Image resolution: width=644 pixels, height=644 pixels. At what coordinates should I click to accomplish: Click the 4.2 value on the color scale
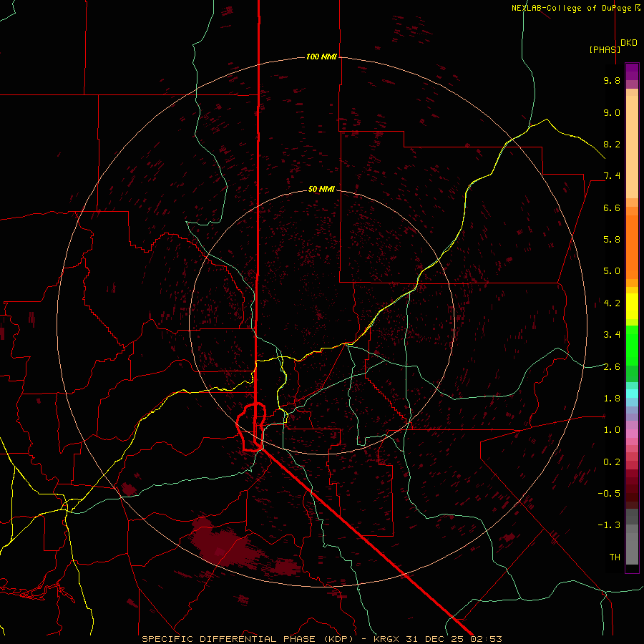point(612,303)
